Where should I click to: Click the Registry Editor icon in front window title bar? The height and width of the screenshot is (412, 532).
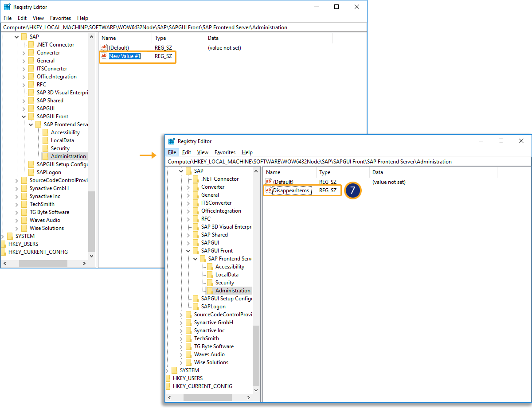pyautogui.click(x=172, y=141)
